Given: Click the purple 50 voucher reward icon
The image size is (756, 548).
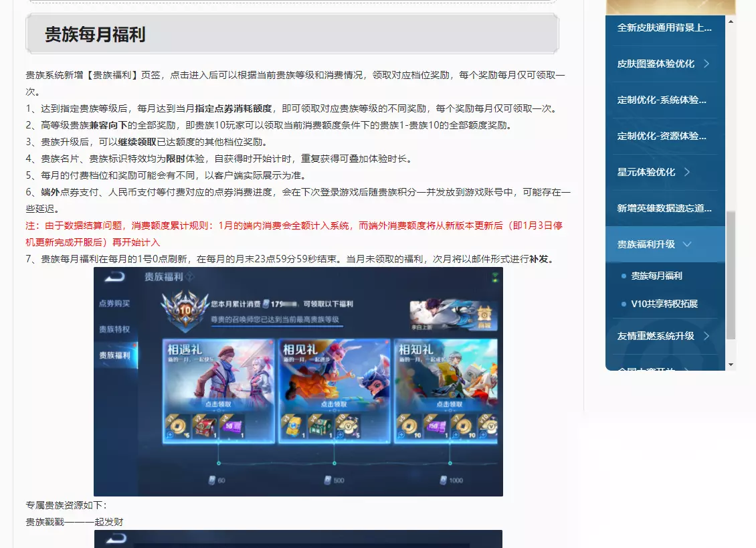Looking at the screenshot, I should pyautogui.click(x=232, y=426).
